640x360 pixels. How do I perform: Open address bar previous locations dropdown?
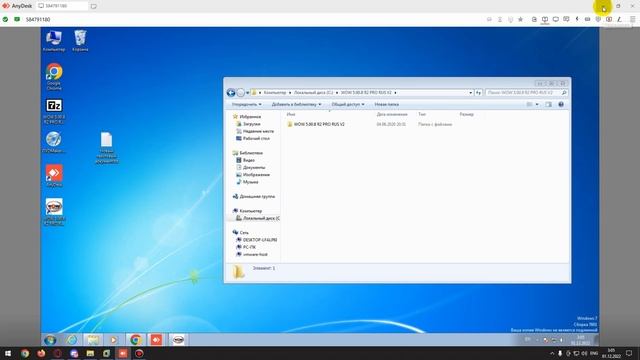(471, 93)
